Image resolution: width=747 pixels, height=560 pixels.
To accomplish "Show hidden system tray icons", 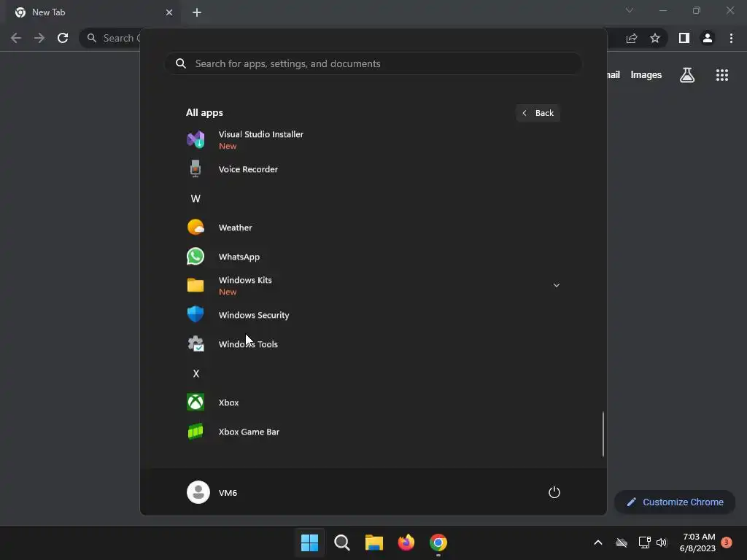I will 598,542.
